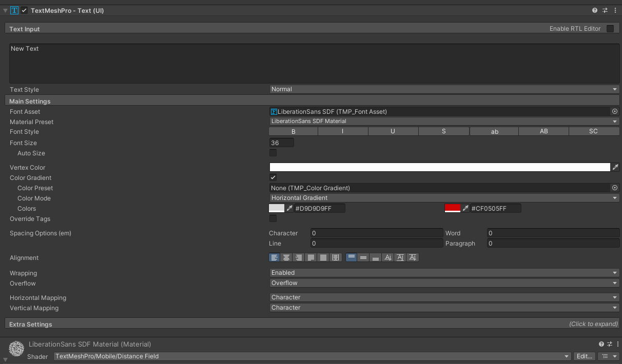Screen dimensions: 622x364
Task: Select geometry center alignment icon
Action: pyautogui.click(x=336, y=257)
